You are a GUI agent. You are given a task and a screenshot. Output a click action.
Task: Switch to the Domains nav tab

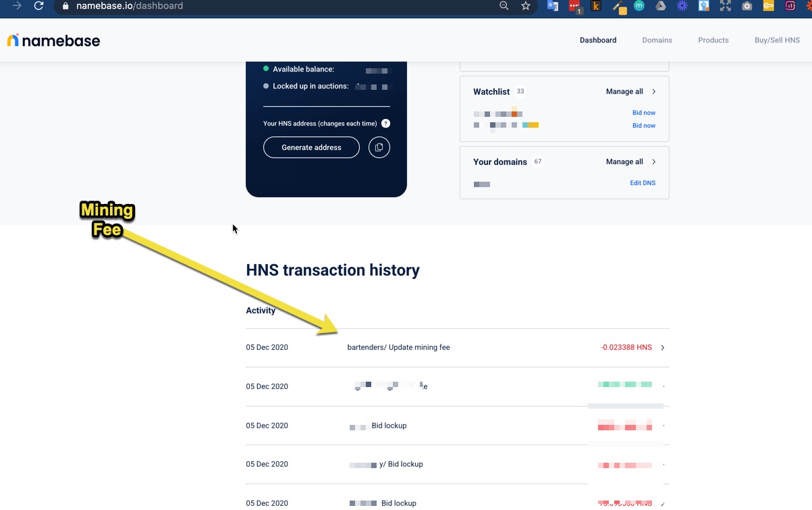(657, 41)
